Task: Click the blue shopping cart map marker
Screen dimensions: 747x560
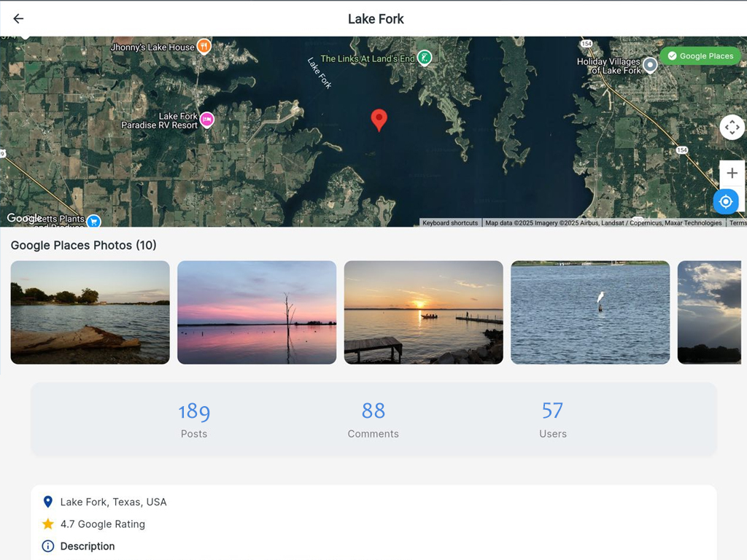Action: click(93, 222)
